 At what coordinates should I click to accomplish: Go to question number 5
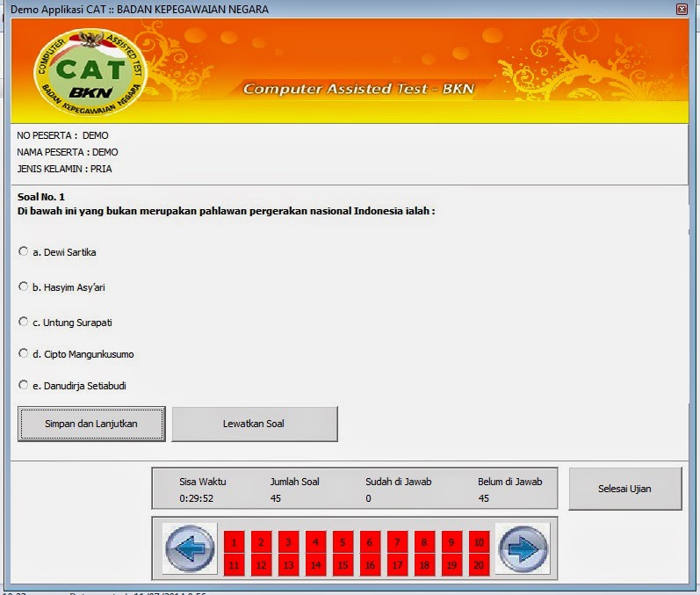click(343, 542)
